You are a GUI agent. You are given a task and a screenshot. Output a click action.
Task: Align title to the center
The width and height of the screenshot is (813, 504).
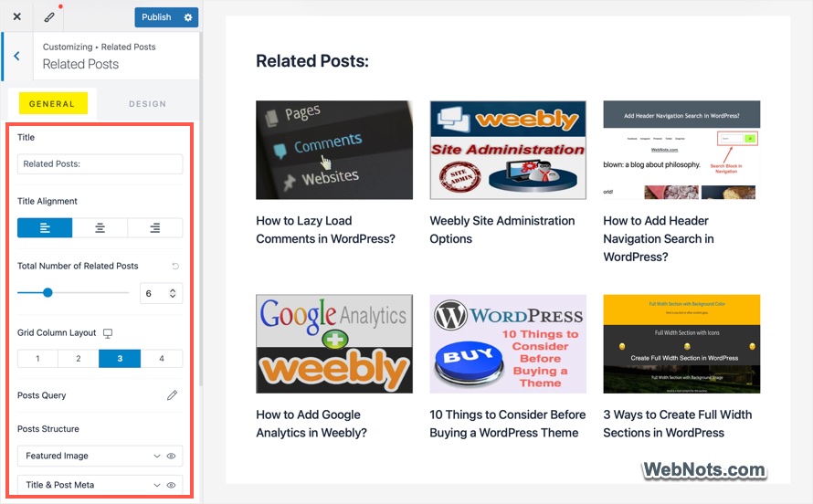[100, 228]
